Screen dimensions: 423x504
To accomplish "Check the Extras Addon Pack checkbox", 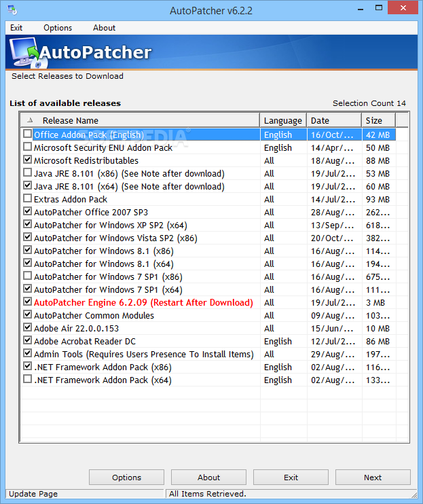I will point(28,198).
